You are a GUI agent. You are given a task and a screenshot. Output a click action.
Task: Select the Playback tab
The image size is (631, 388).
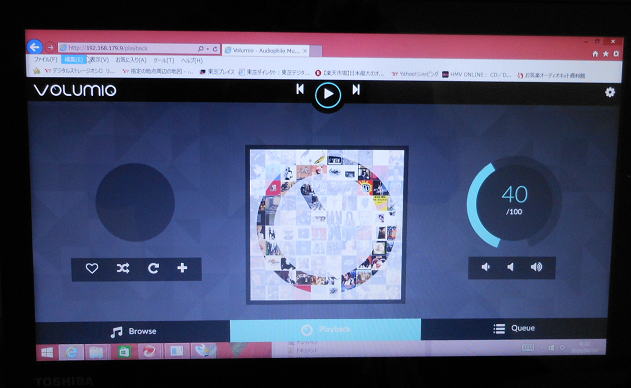click(x=326, y=330)
